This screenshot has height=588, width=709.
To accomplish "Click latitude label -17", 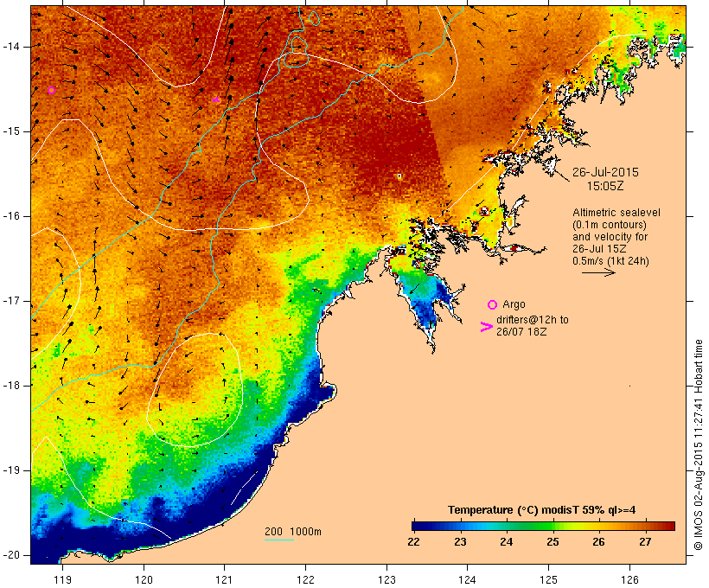I will pyautogui.click(x=10, y=301).
